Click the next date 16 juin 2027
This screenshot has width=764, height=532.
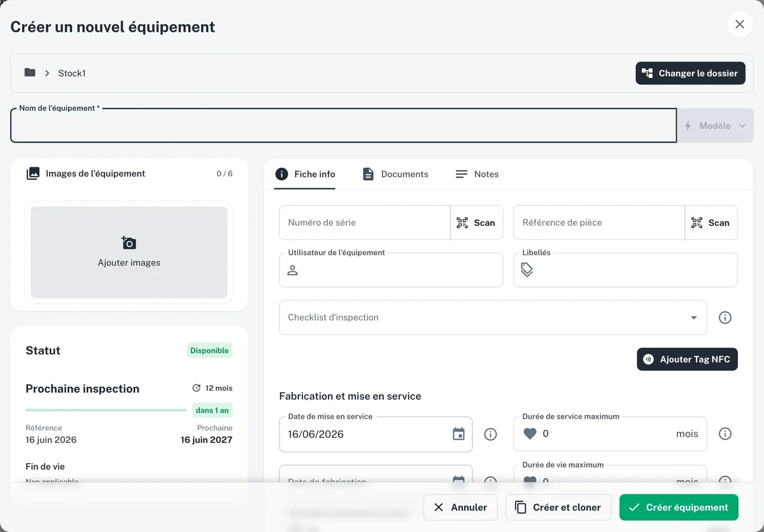(x=206, y=440)
